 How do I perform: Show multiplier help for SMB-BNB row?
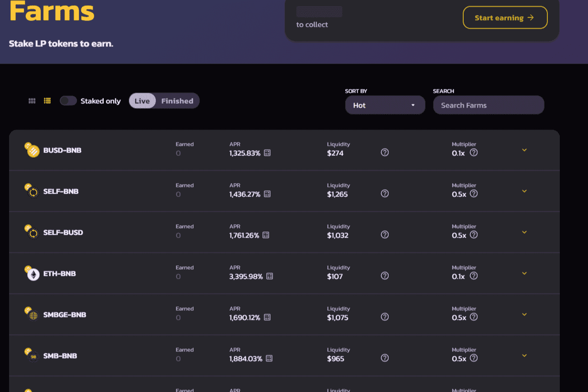tap(474, 358)
